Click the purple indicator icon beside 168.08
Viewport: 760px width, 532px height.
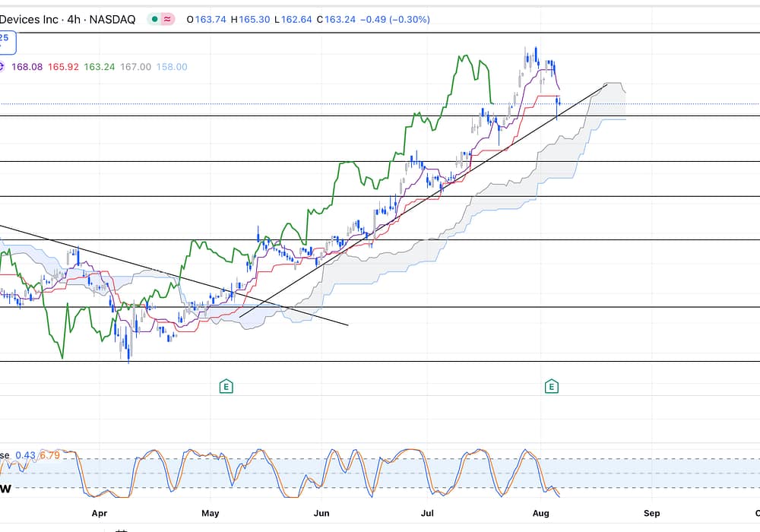click(2, 67)
